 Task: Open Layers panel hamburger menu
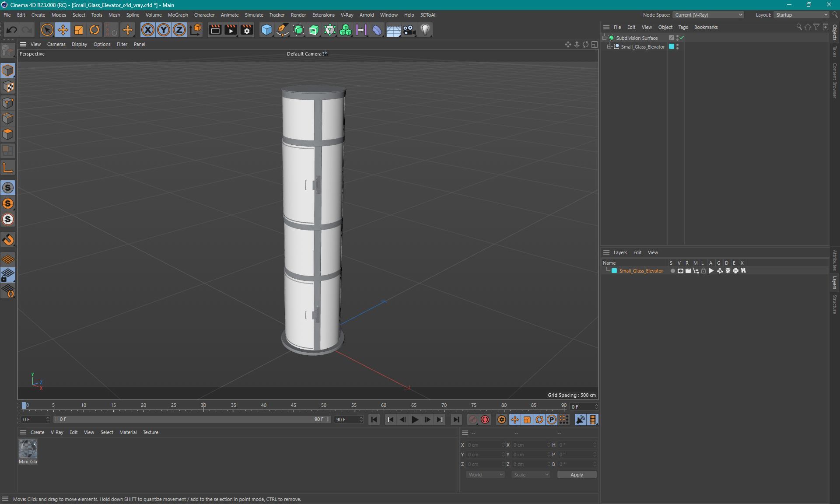(x=606, y=252)
